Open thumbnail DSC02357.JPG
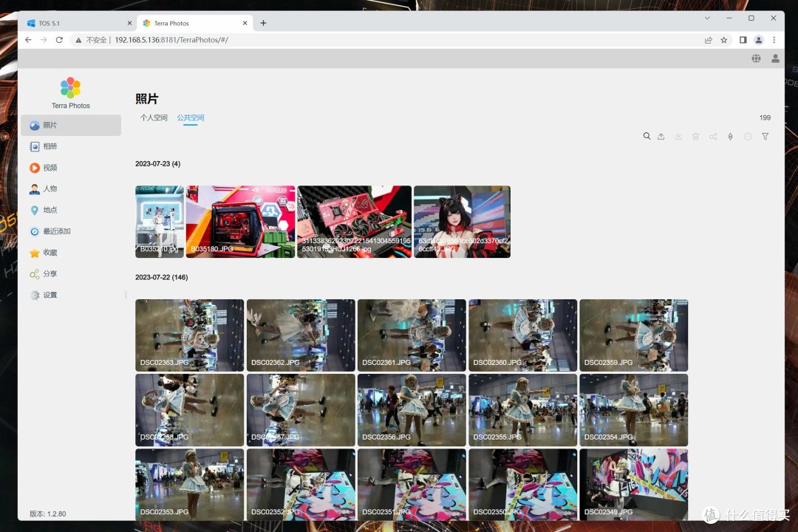The width and height of the screenshot is (798, 532). (x=301, y=410)
